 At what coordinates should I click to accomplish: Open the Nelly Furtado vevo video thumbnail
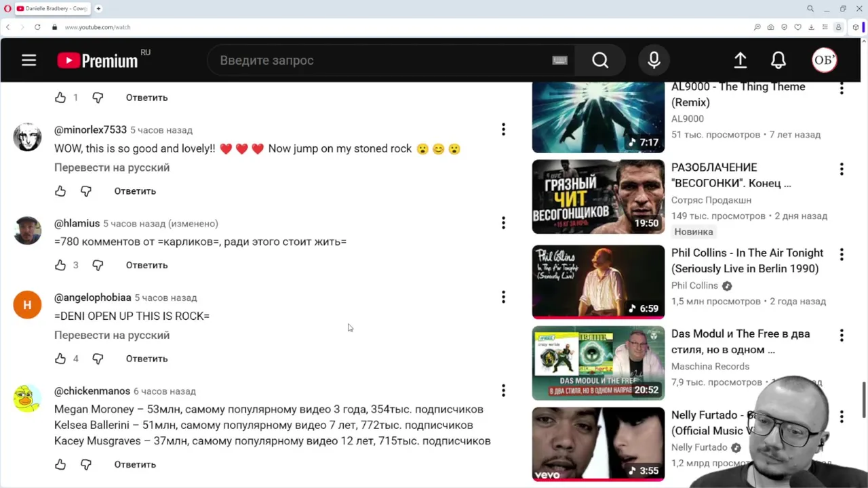click(x=598, y=444)
